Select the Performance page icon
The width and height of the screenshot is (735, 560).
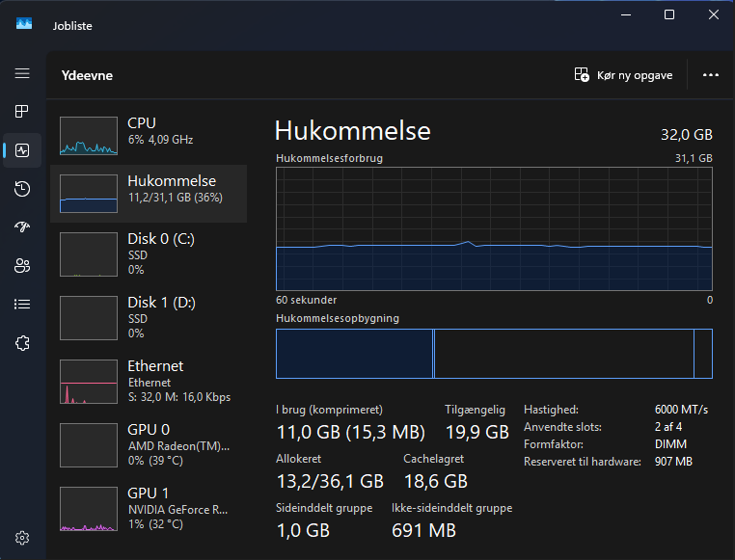[x=22, y=150]
